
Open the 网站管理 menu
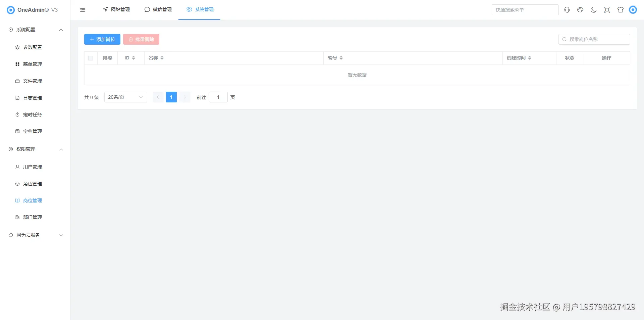click(116, 9)
